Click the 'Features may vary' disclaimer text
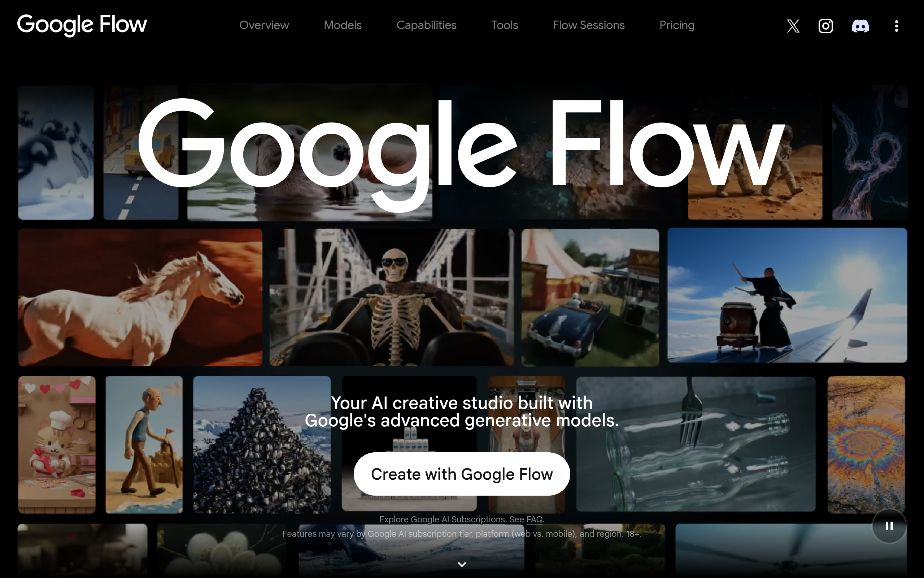 462,534
